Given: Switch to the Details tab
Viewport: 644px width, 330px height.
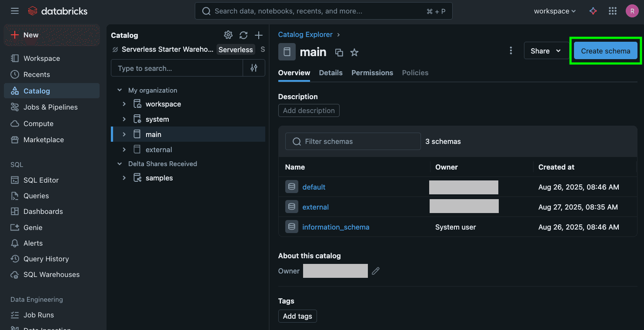Looking at the screenshot, I should [330, 73].
